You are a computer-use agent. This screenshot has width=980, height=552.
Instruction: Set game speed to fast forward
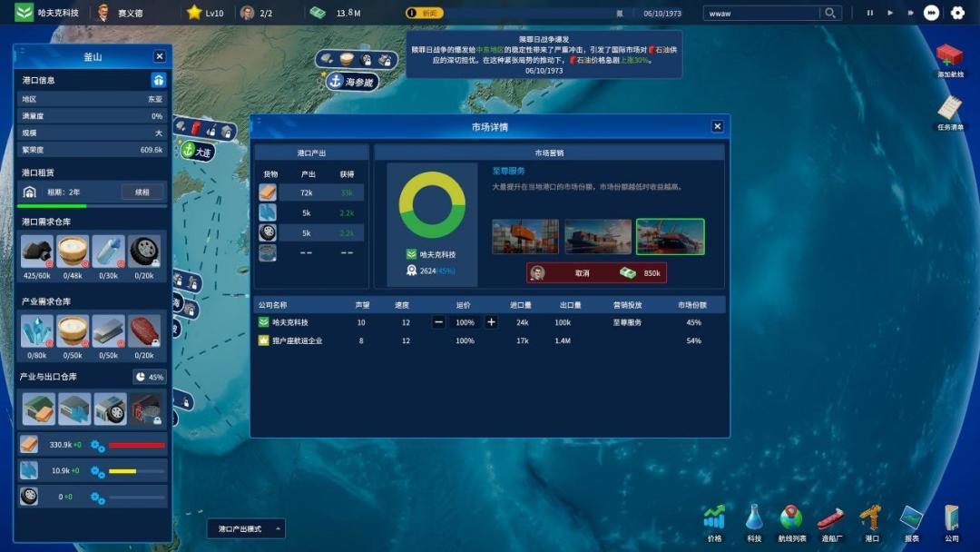point(910,13)
